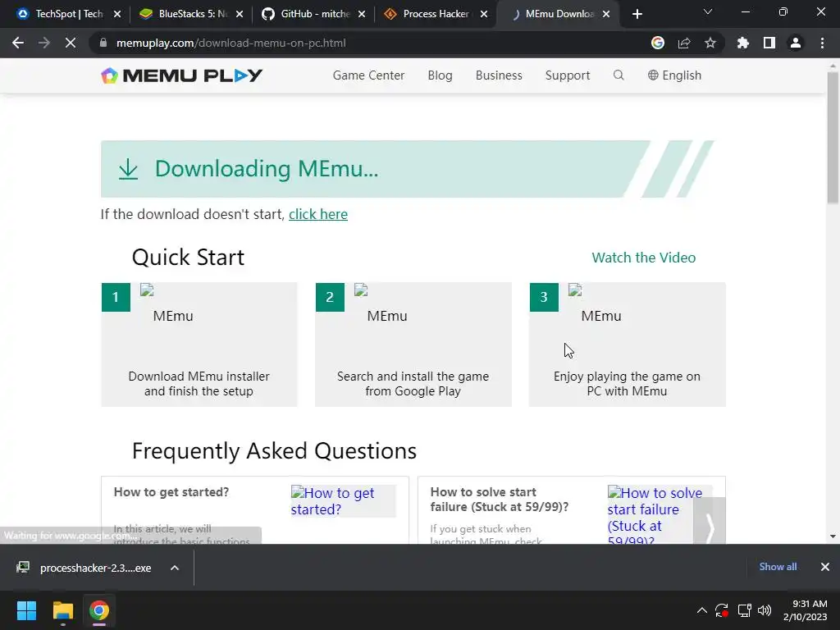Open Chrome three-dot menu
Screen dimensions: 840x630
click(x=822, y=43)
